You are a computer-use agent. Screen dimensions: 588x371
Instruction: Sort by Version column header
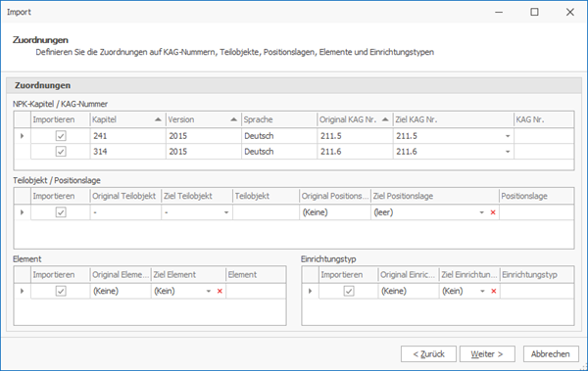coord(204,119)
